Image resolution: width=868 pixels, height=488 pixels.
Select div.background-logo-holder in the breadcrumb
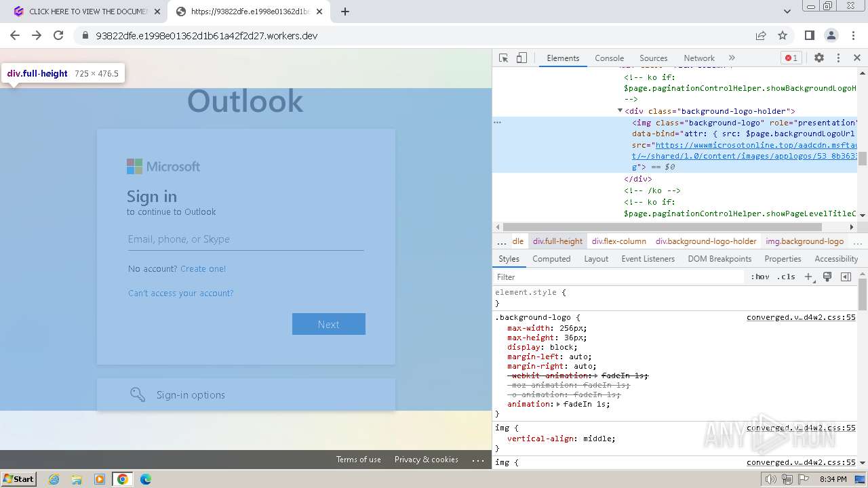click(x=706, y=241)
